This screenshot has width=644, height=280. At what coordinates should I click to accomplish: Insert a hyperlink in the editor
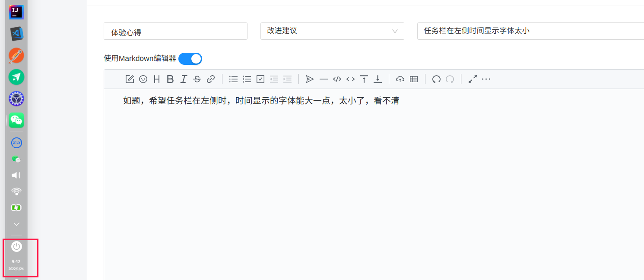(x=211, y=79)
